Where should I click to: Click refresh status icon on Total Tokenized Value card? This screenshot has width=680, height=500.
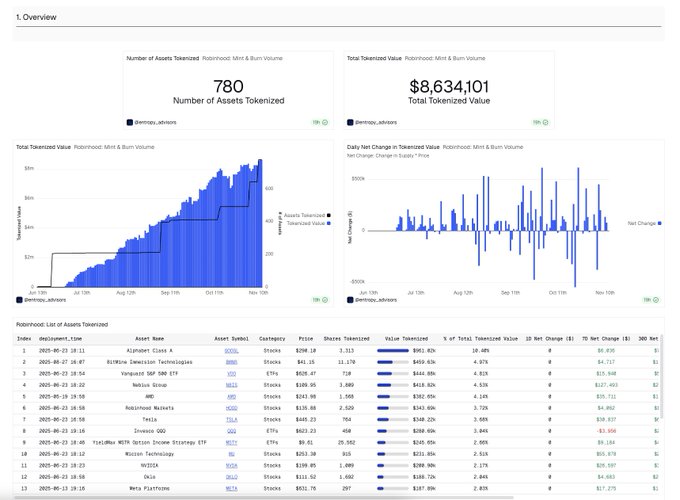(x=546, y=122)
